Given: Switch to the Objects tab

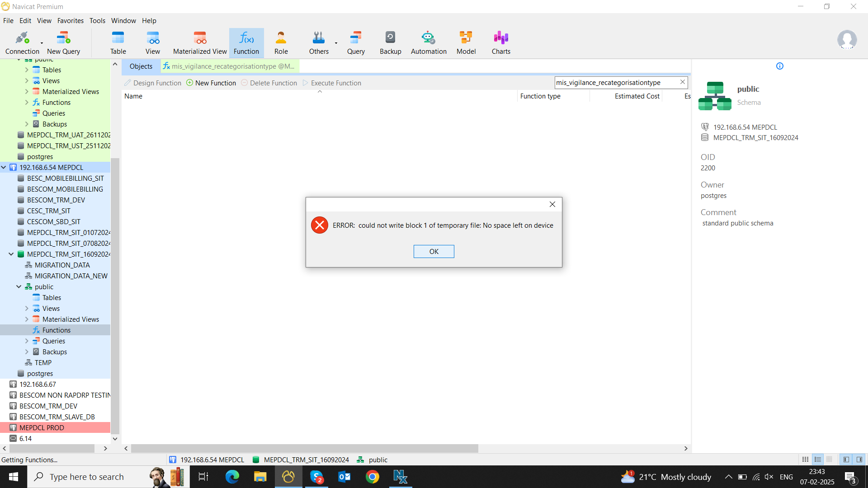Looking at the screenshot, I should click(x=141, y=66).
